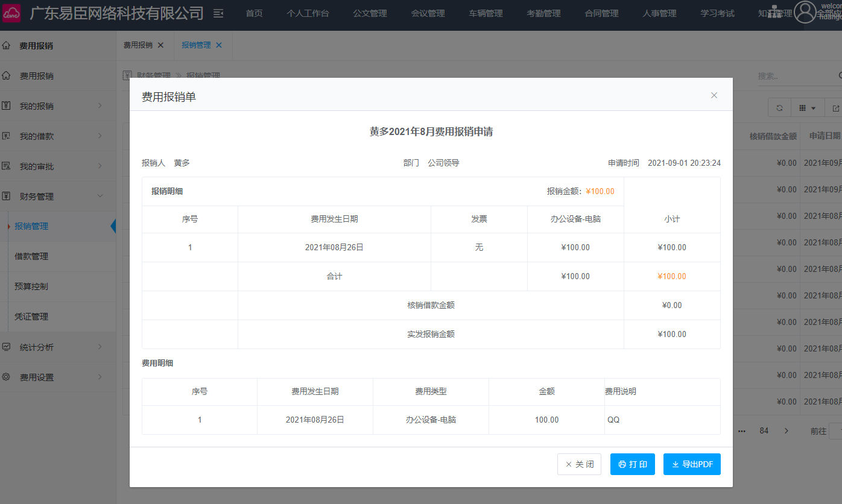The image size is (842, 504).
Task: Close the 费用报销 tab with its X
Action: 160,45
